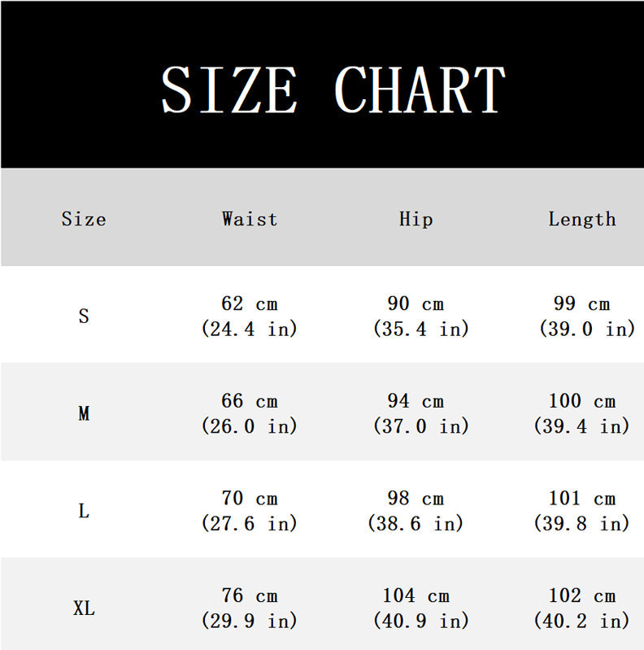The image size is (644, 650).
Task: Select the Hip column header
Action: pyautogui.click(x=416, y=219)
